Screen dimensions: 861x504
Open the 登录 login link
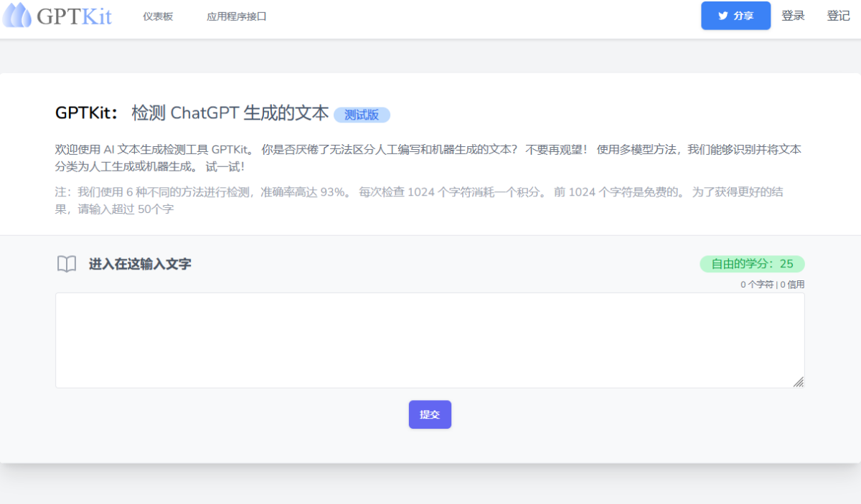[793, 16]
